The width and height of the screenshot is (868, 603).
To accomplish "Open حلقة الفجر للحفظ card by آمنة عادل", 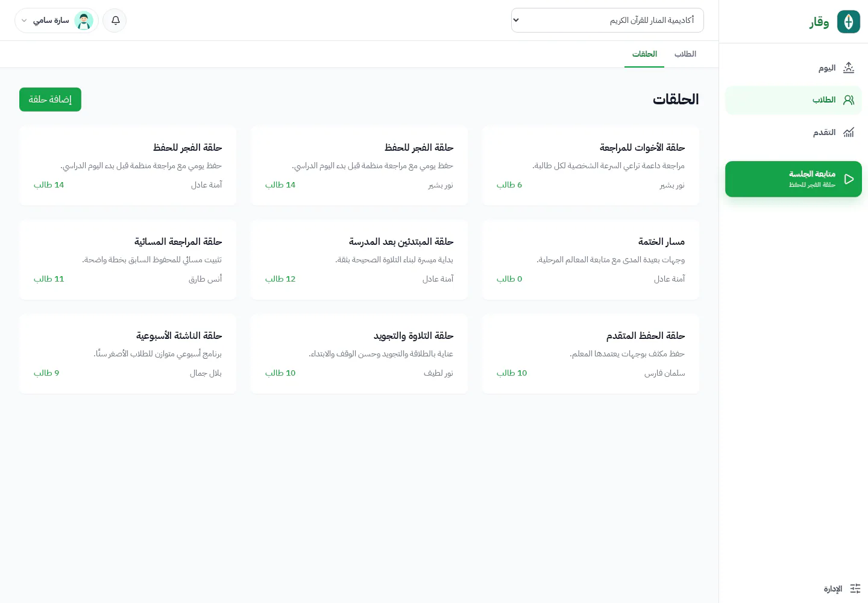I will tap(128, 166).
